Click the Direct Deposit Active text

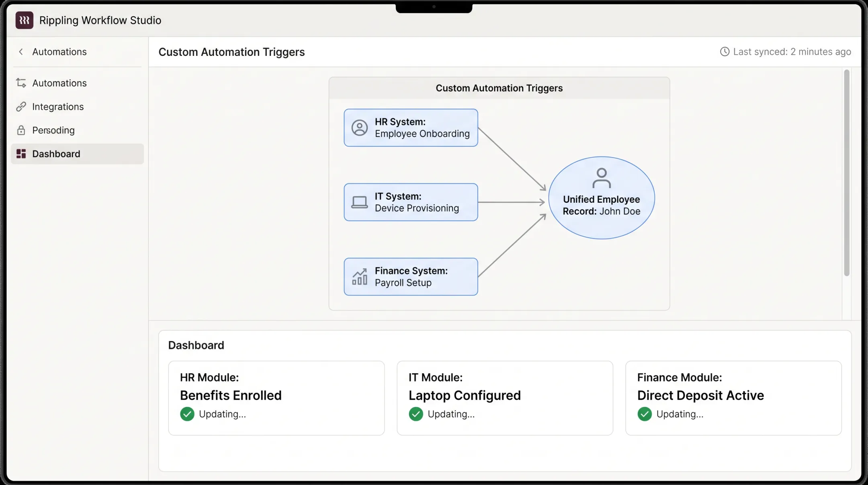(x=700, y=395)
